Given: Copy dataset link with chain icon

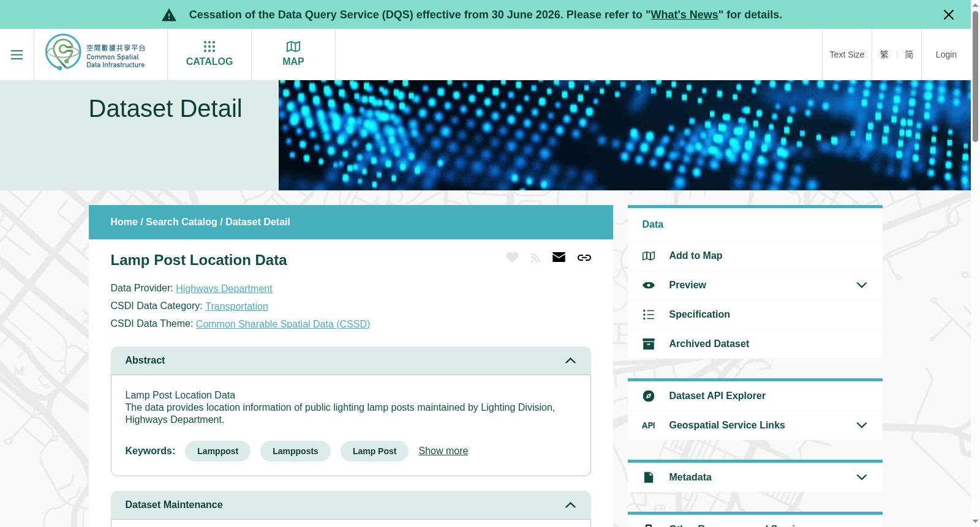Looking at the screenshot, I should pos(584,258).
